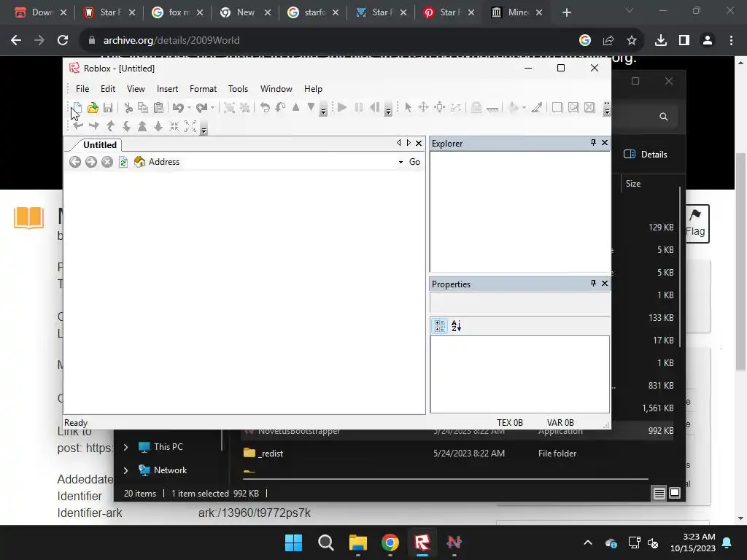This screenshot has height=560, width=747.
Task: Click the Redo arrow icon
Action: [x=201, y=108]
